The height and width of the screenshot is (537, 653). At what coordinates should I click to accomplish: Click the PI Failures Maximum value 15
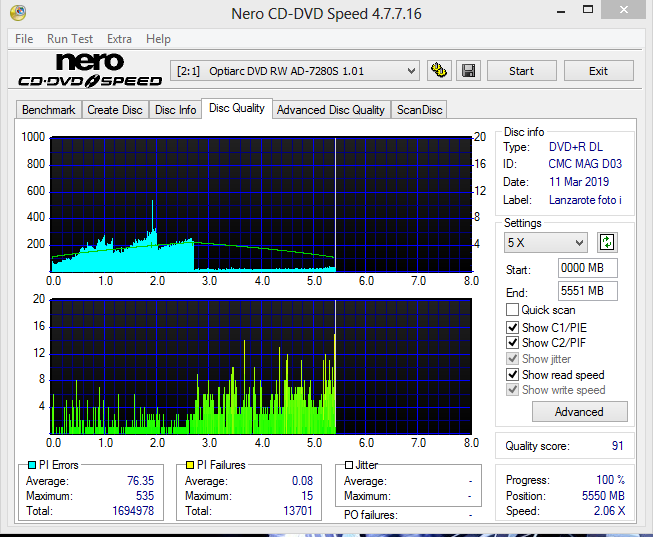[x=307, y=496]
